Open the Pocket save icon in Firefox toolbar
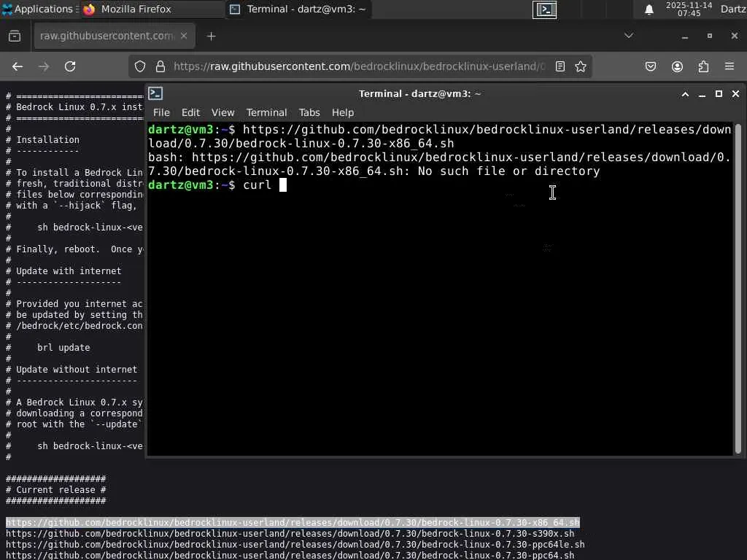747x560 pixels. [x=650, y=66]
